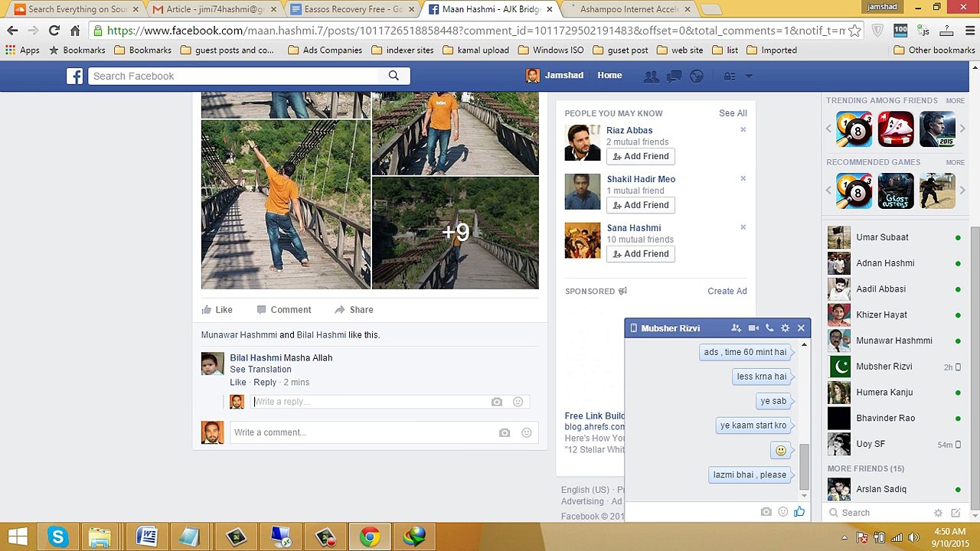This screenshot has width=980, height=551.
Task: Switch to the Ashampoo Internet Accelerator tab
Action: click(x=628, y=9)
